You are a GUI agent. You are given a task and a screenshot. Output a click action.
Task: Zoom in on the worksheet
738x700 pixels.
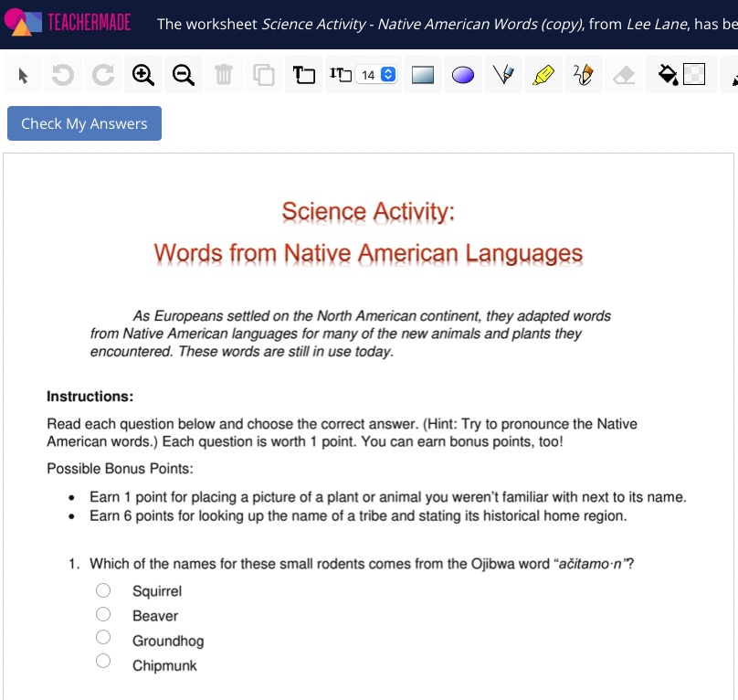tap(142, 74)
